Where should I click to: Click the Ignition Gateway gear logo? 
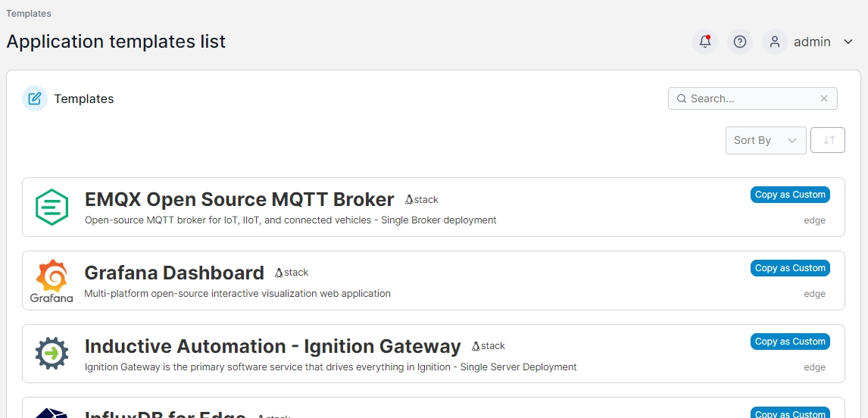(x=52, y=354)
